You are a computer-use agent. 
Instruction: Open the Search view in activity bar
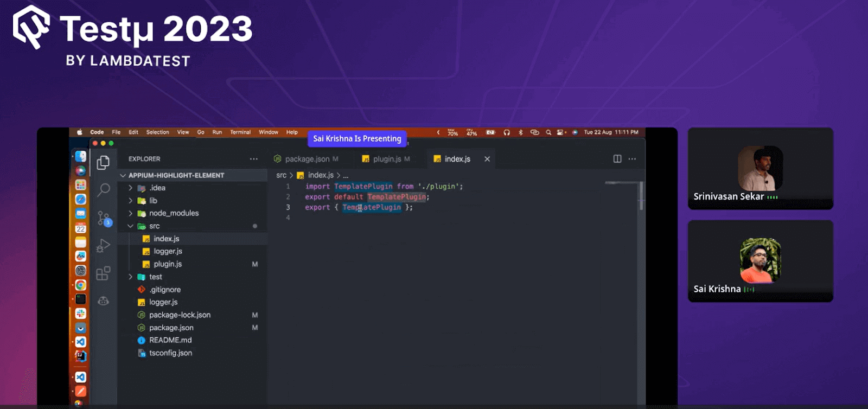103,189
